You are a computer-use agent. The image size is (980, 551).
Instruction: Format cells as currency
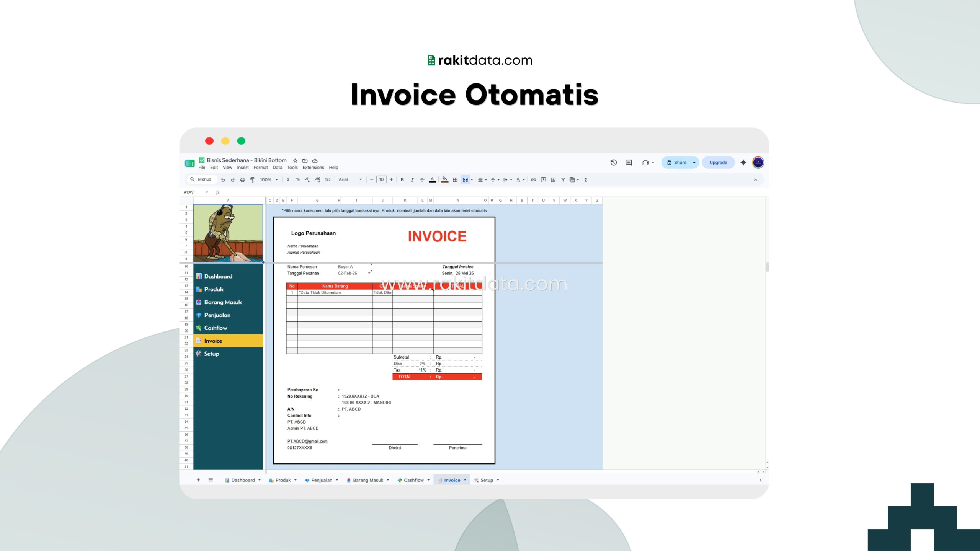pos(288,179)
